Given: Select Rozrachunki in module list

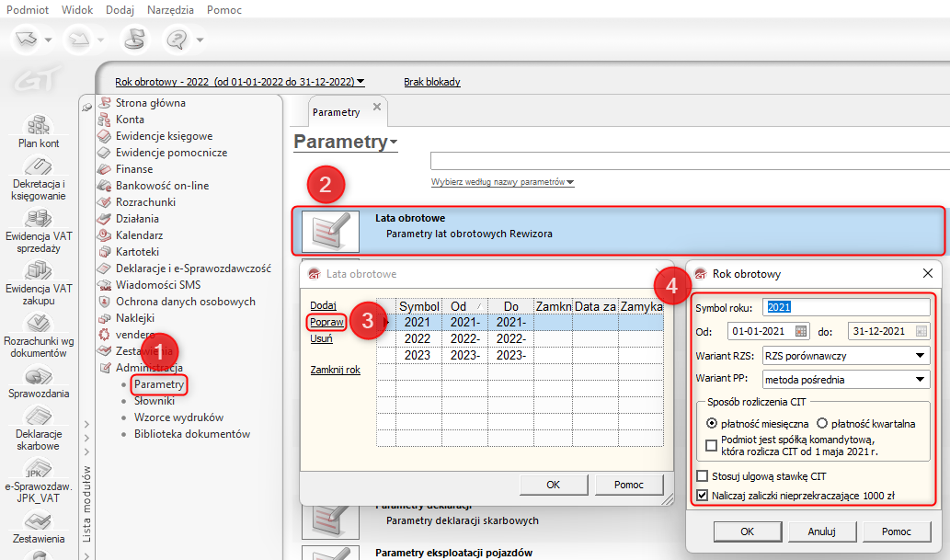Looking at the screenshot, I should click(145, 201).
